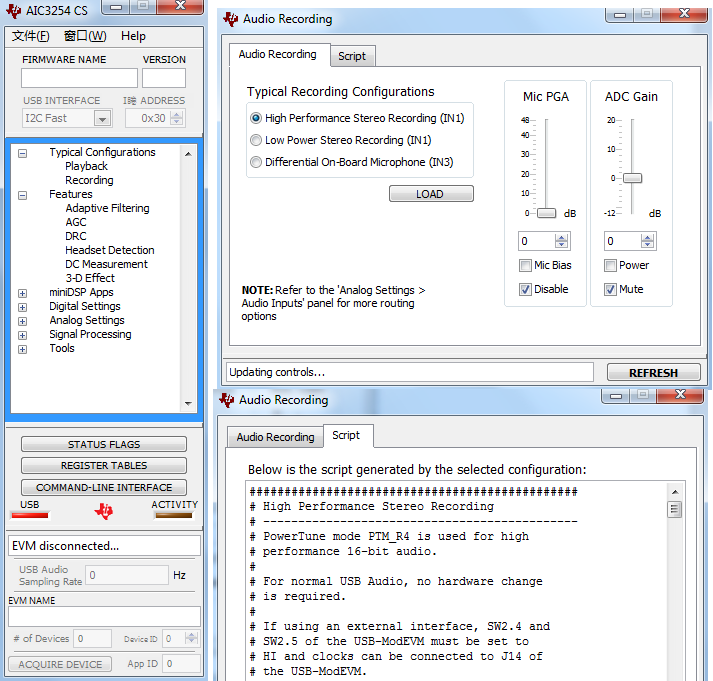The height and width of the screenshot is (681, 713).
Task: Click the script text box scroll up arrow
Action: (675, 492)
